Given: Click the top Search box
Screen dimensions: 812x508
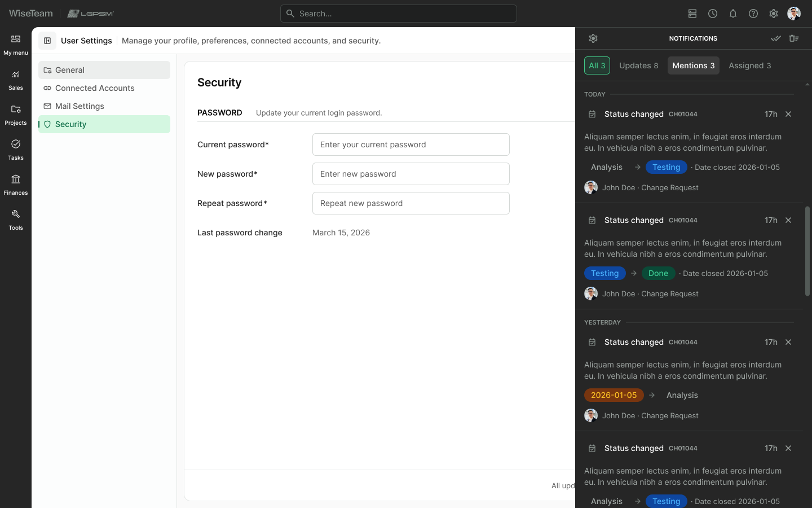Looking at the screenshot, I should pos(399,14).
